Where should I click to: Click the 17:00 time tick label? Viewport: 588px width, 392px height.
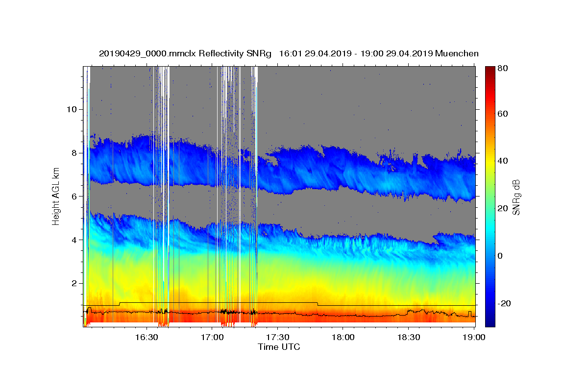(x=212, y=338)
